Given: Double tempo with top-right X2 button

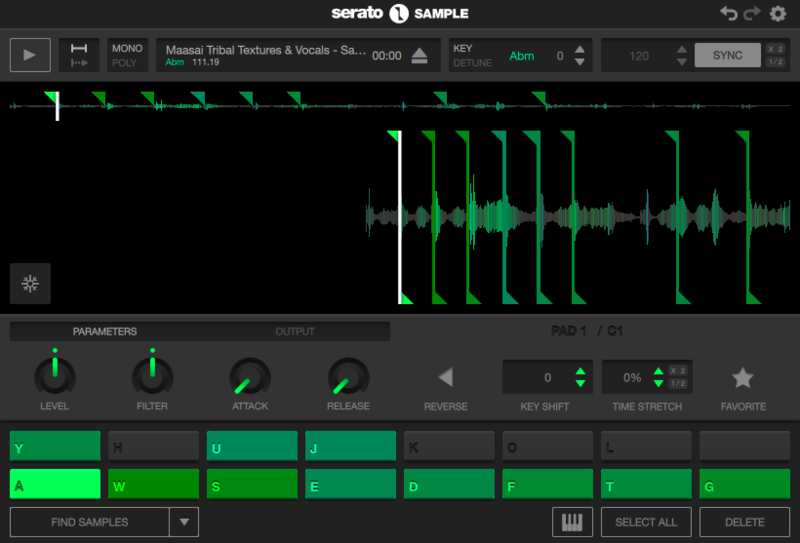Looking at the screenshot, I should coord(776,49).
